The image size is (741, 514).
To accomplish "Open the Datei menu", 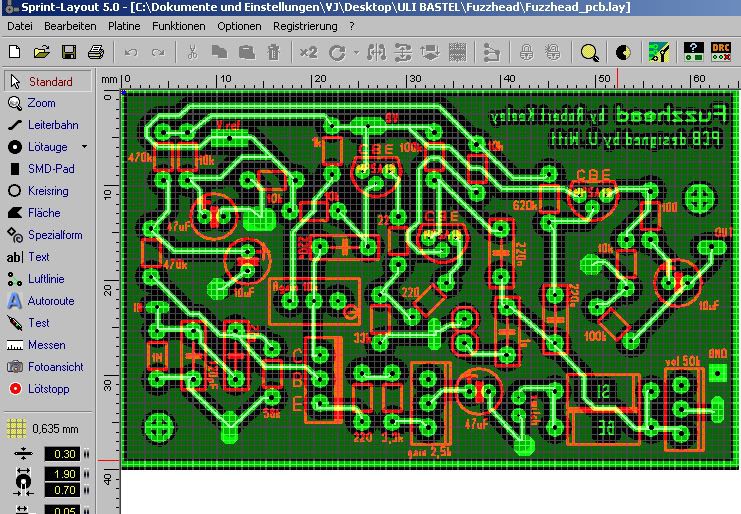I will coord(20,26).
